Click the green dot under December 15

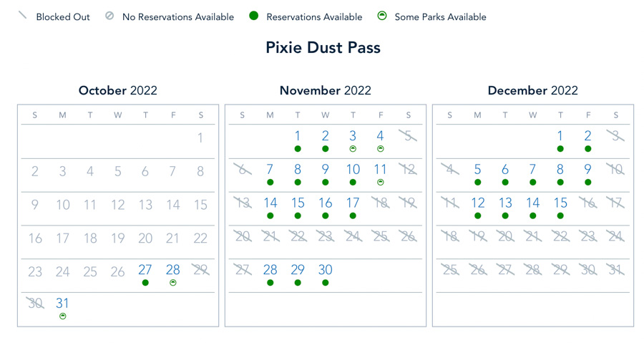tap(560, 216)
